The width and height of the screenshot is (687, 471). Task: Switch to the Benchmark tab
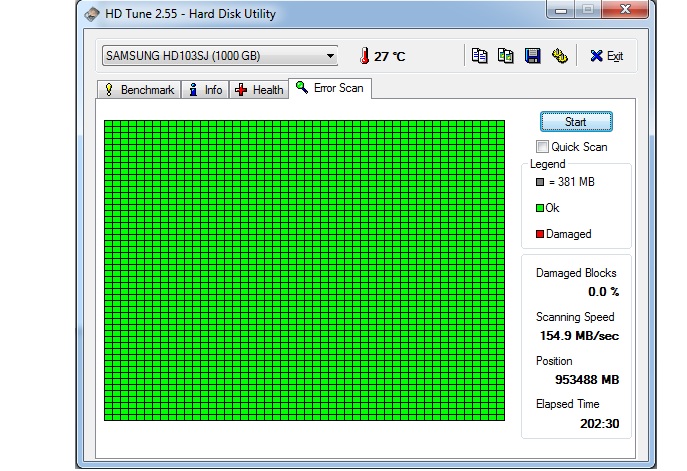(x=139, y=90)
